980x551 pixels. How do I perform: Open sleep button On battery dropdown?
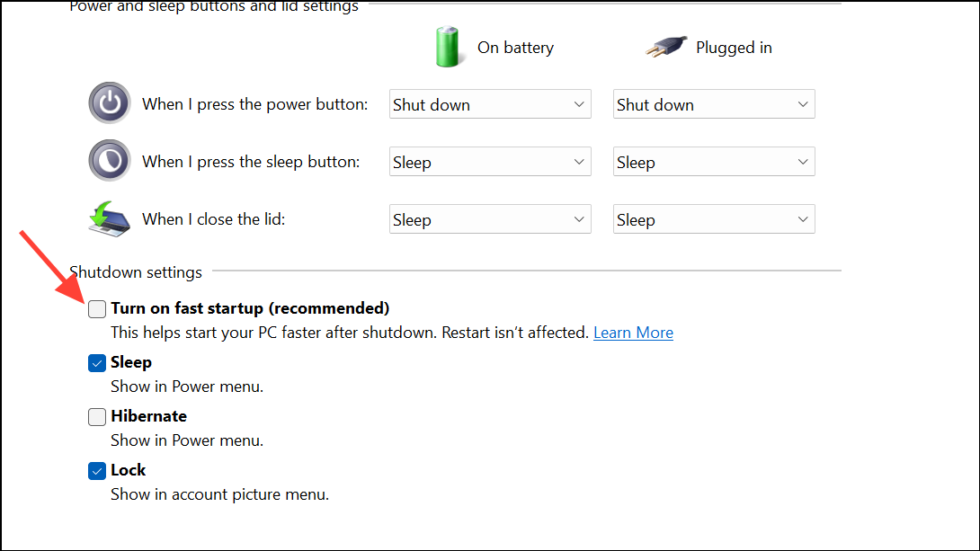[x=489, y=161]
